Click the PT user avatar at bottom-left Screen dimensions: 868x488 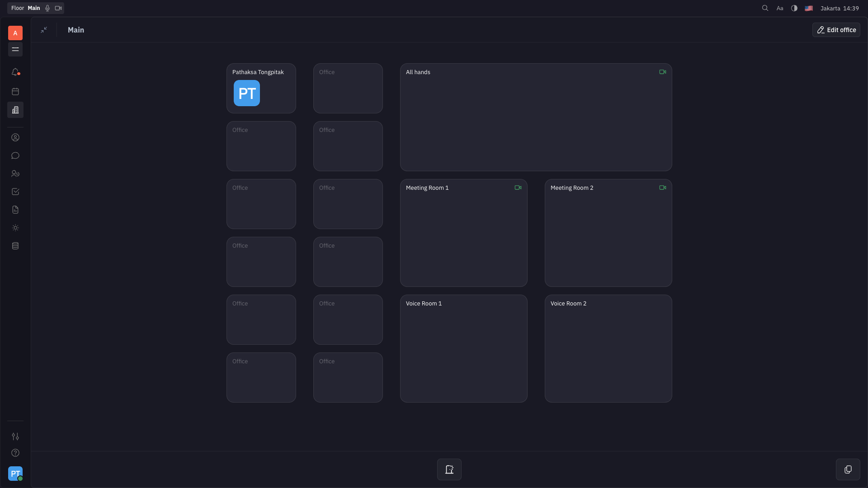point(15,474)
